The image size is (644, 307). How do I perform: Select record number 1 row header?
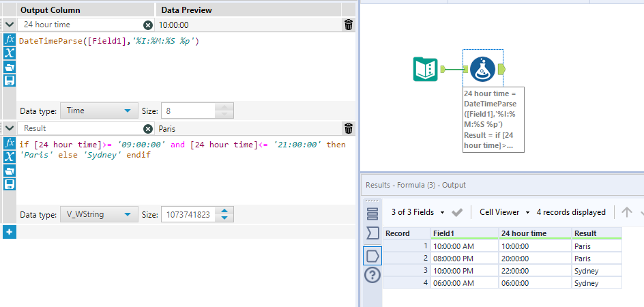coord(407,246)
